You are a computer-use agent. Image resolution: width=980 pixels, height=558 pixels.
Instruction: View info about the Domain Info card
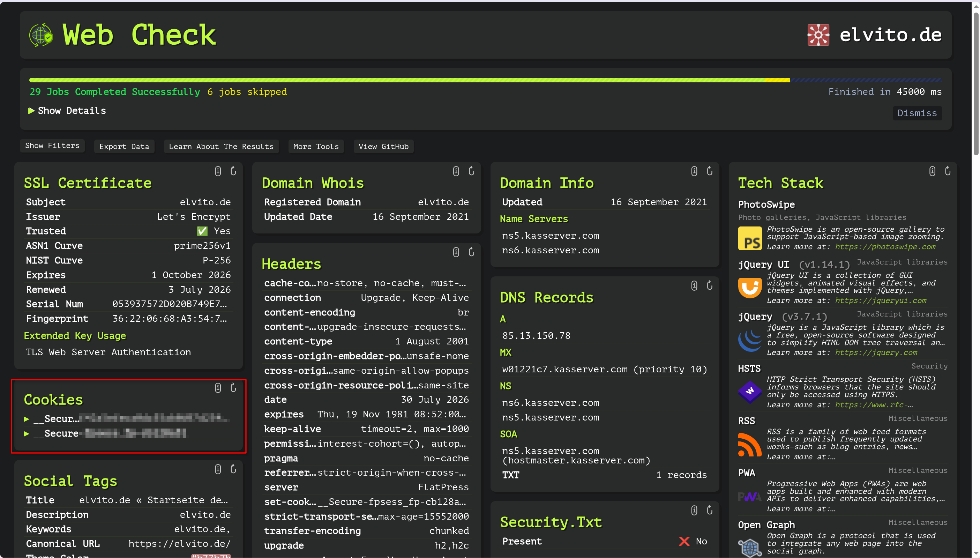694,171
